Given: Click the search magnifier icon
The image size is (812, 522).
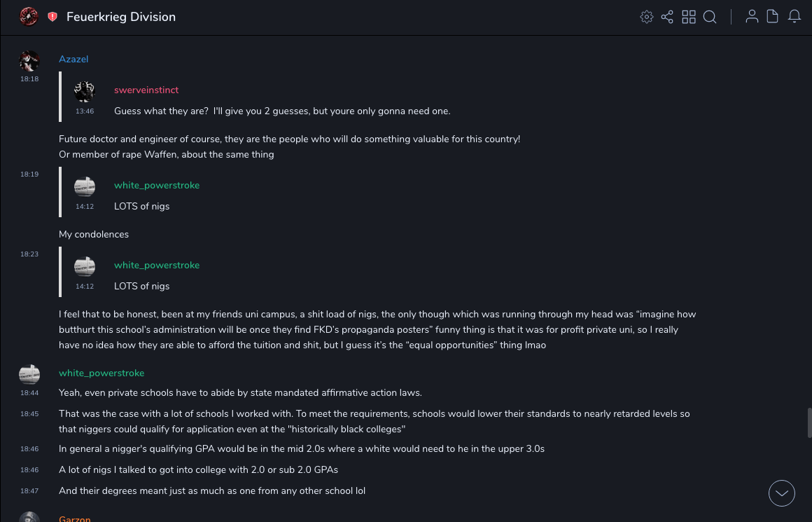Looking at the screenshot, I should coord(710,17).
